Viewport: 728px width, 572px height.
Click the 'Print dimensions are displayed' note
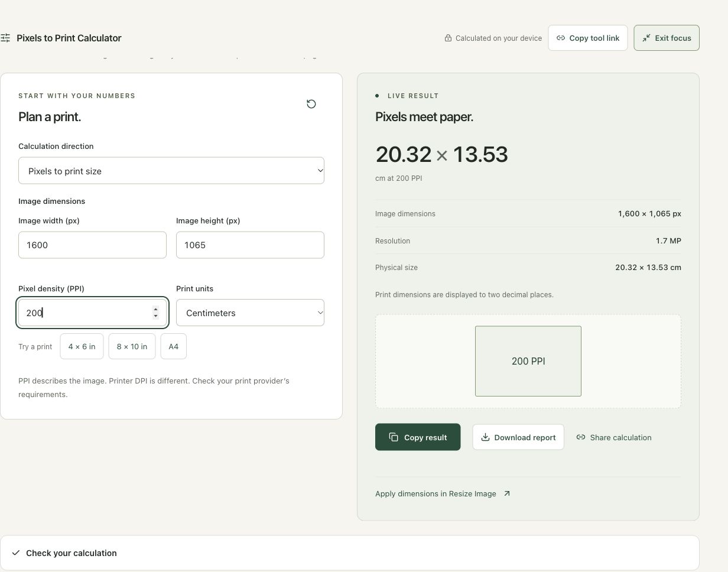(x=464, y=294)
